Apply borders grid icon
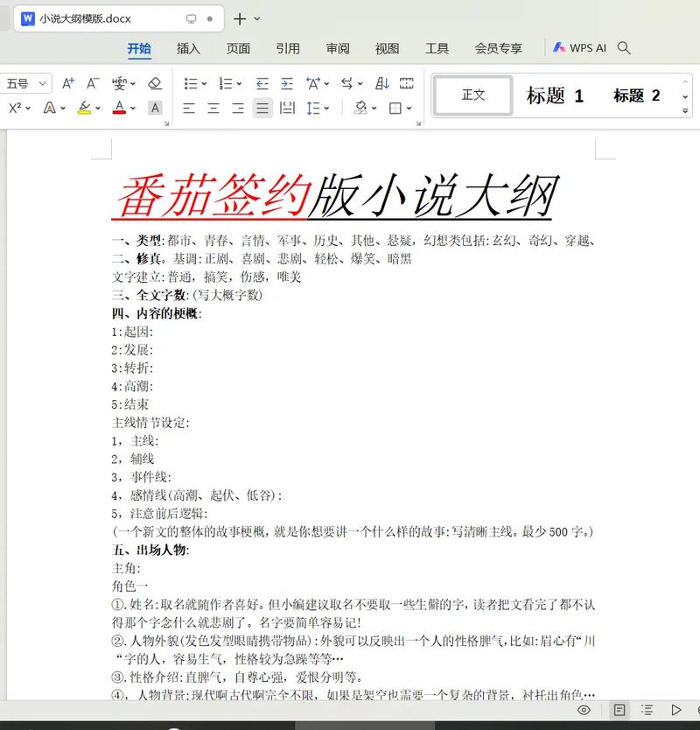Viewport: 700px width, 730px height. click(x=395, y=109)
